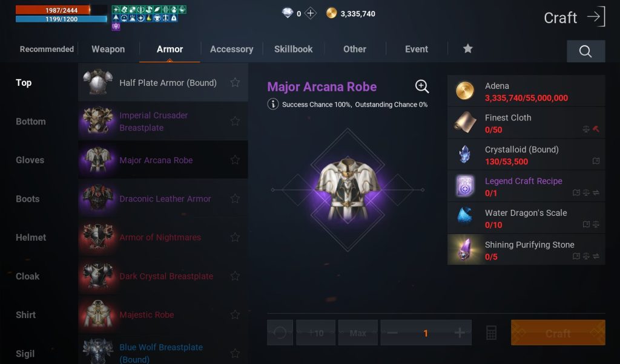The height and width of the screenshot is (364, 620).
Task: Select the Gloves category
Action: [30, 160]
